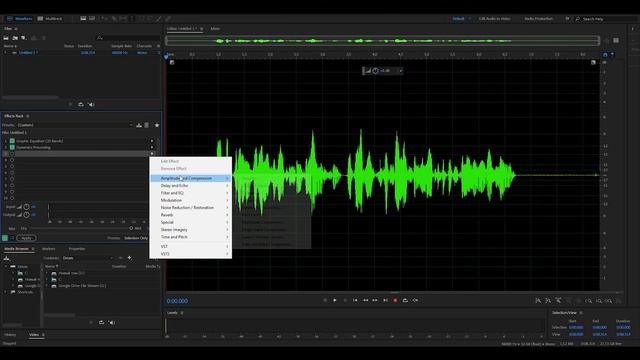
Task: Select the Markers tab
Action: click(x=48, y=249)
